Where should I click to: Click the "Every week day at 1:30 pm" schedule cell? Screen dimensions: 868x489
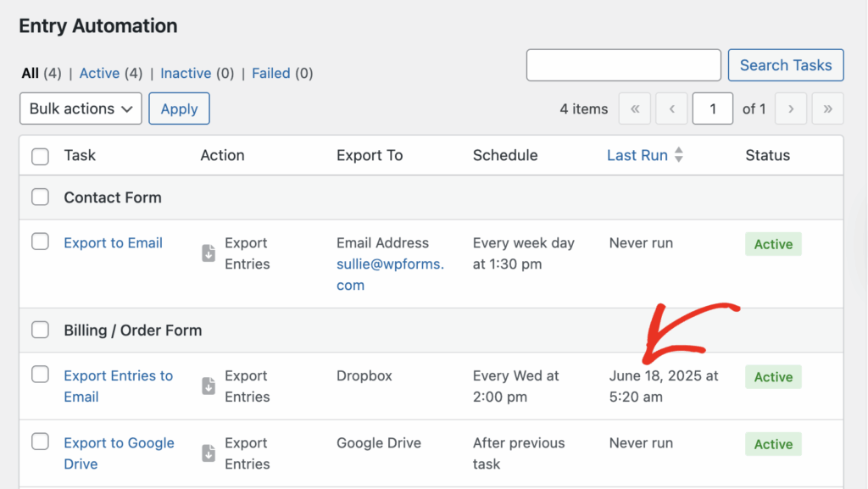tap(523, 253)
